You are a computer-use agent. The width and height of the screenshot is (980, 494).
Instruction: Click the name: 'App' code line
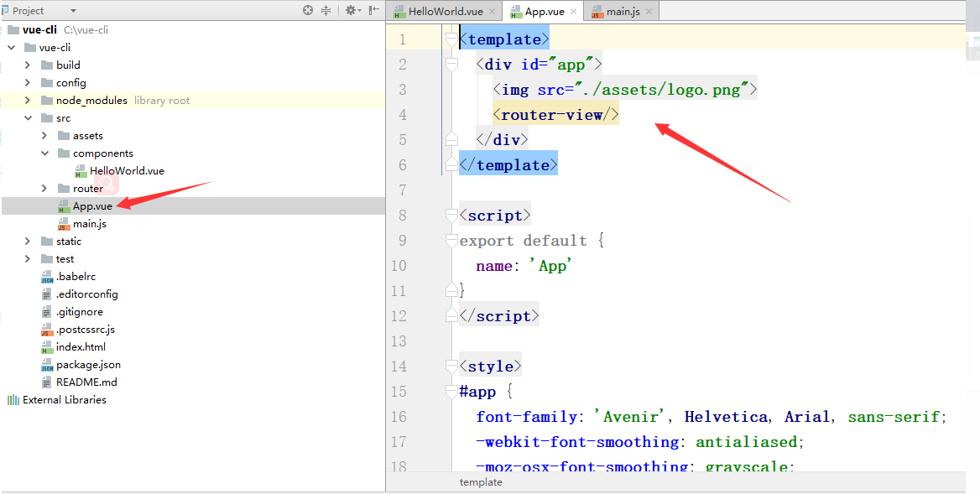524,266
